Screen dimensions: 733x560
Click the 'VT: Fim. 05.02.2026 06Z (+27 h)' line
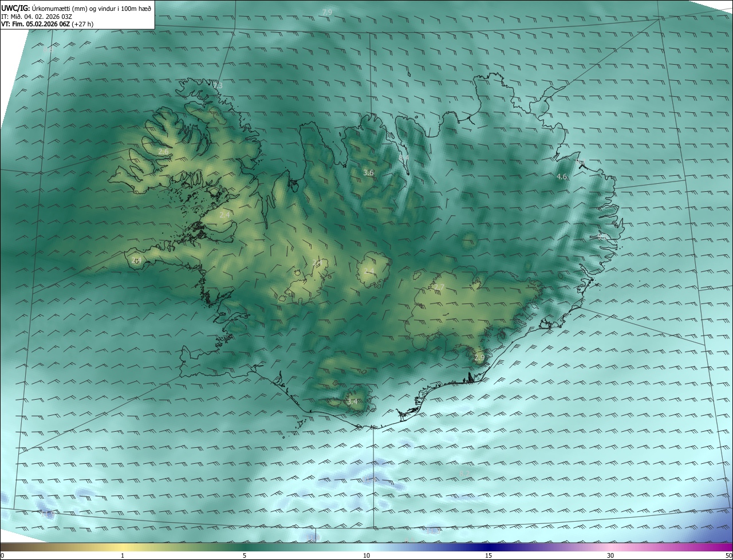tap(47, 24)
